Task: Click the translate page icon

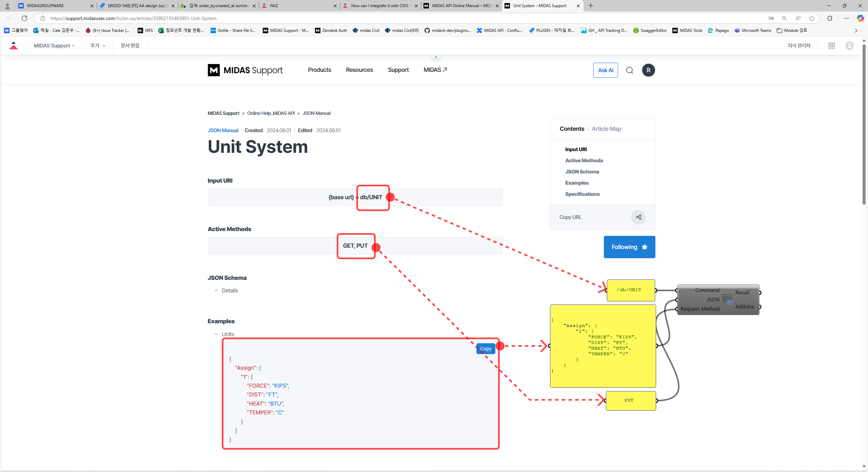Action: tap(771, 18)
